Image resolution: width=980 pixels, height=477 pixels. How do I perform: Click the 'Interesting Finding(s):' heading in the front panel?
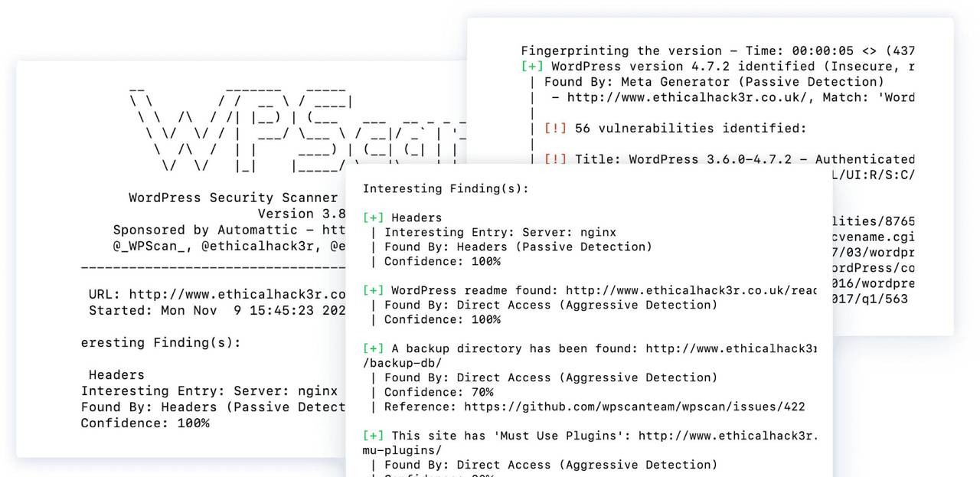446,188
